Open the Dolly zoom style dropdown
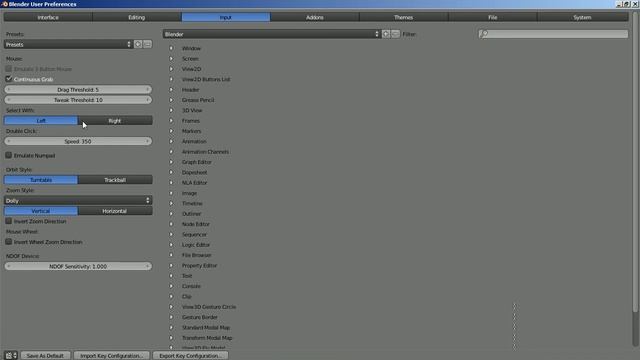 78,200
